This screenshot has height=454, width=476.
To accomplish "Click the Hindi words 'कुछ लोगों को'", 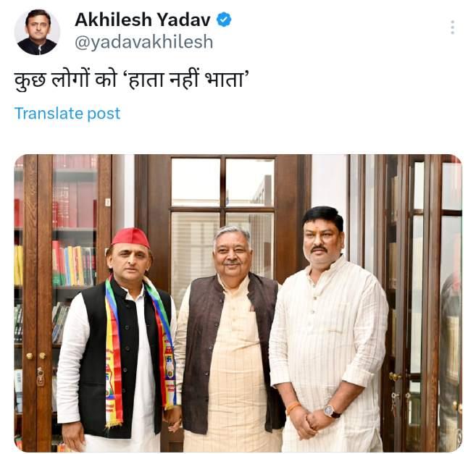I will (x=66, y=80).
